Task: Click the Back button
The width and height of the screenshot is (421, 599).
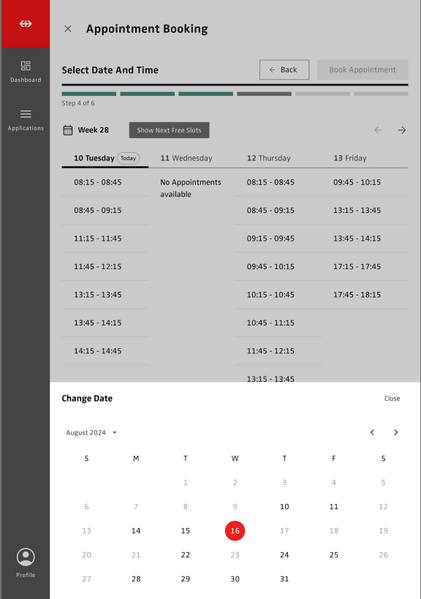Action: click(284, 70)
